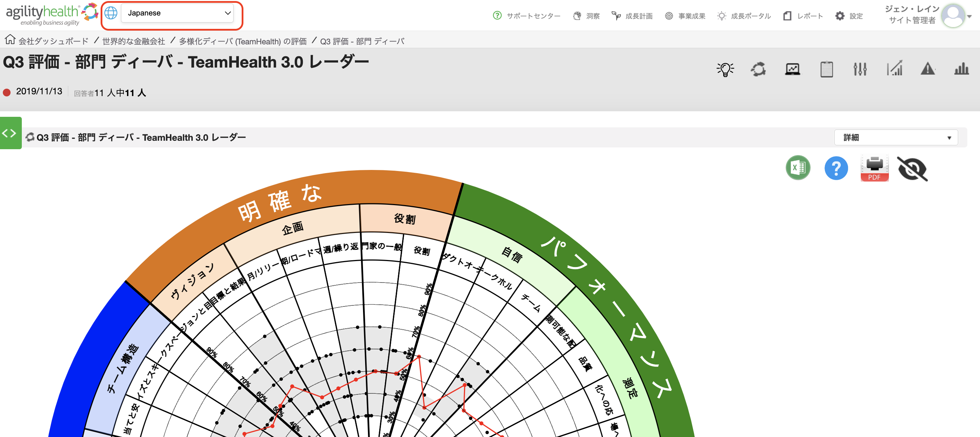The height and width of the screenshot is (437, 980).
Task: Click the insights head icon
Action: [x=577, y=15]
